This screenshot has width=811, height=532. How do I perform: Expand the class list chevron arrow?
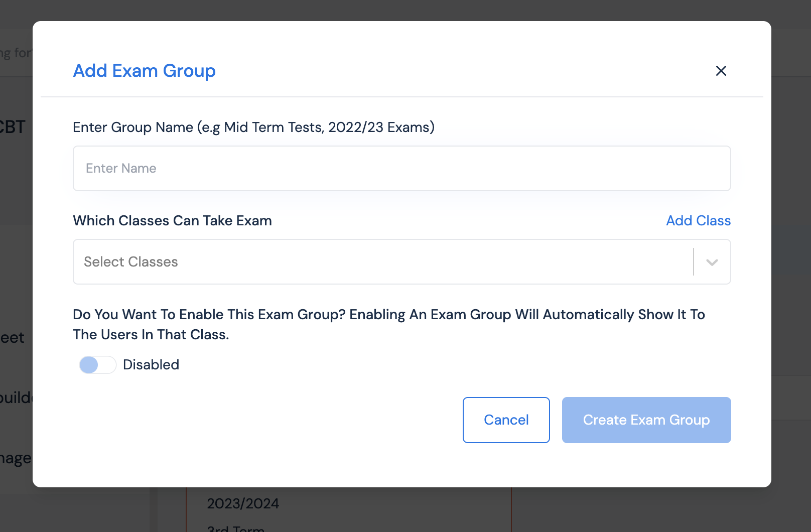click(x=712, y=262)
